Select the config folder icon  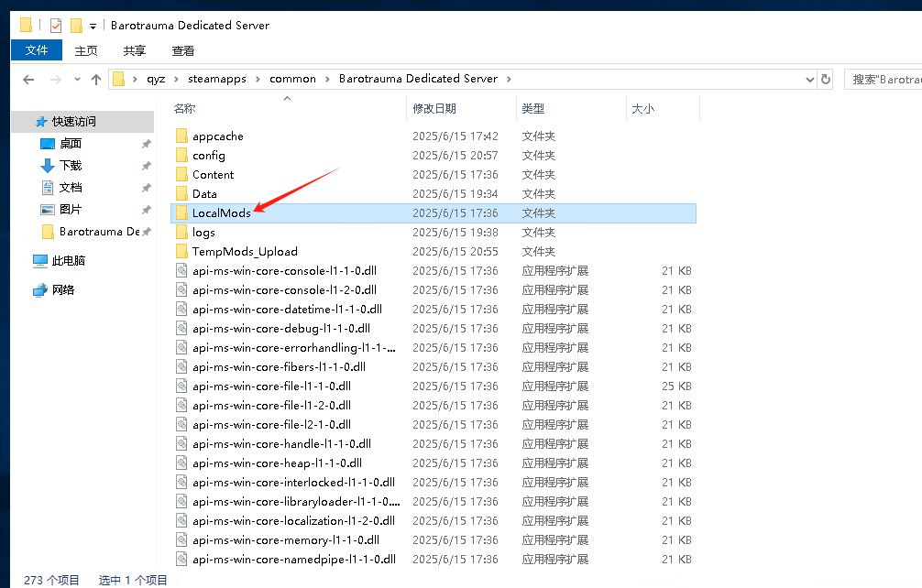[181, 156]
